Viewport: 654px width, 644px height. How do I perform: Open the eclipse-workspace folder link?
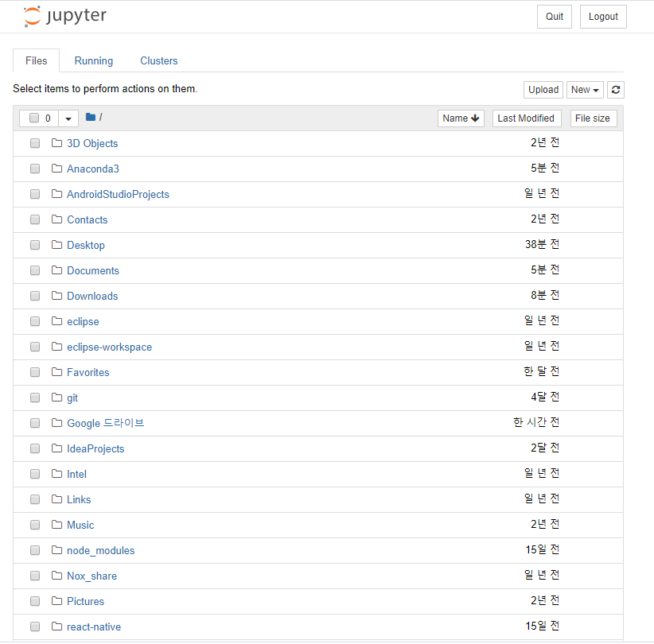tap(109, 347)
